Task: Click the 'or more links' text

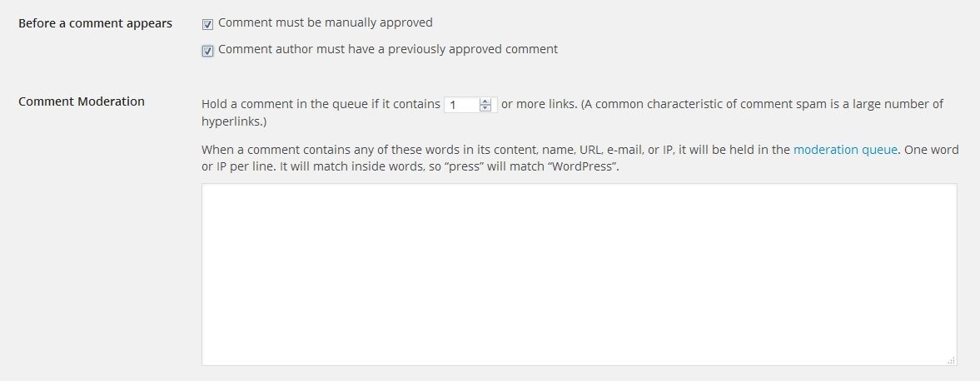Action: tap(538, 104)
